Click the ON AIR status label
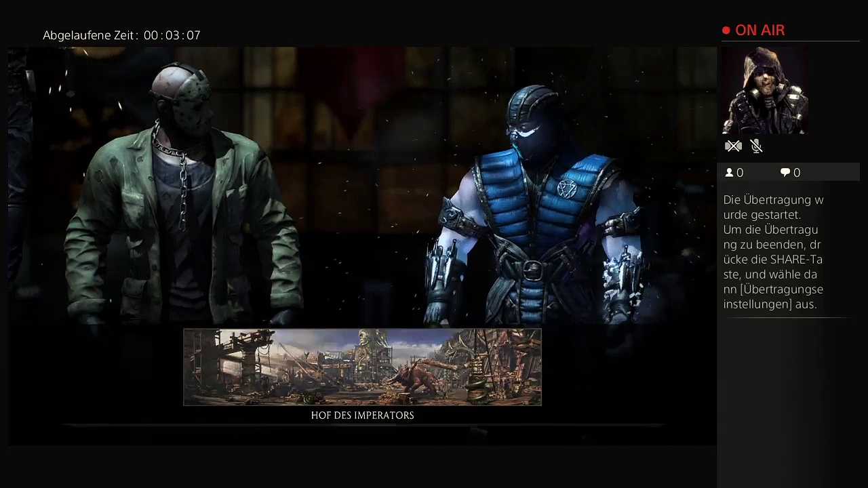 759,30
